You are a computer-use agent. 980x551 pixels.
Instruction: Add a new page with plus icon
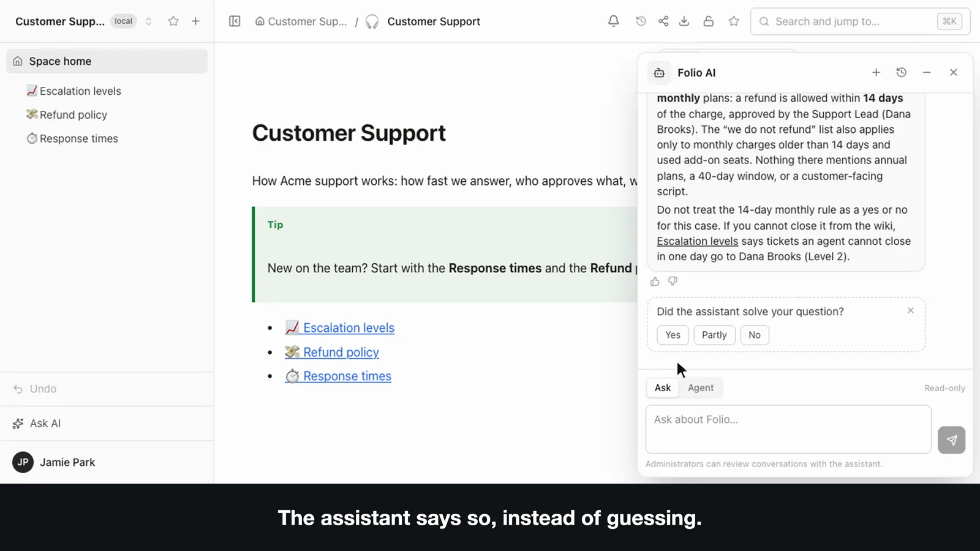[195, 21]
